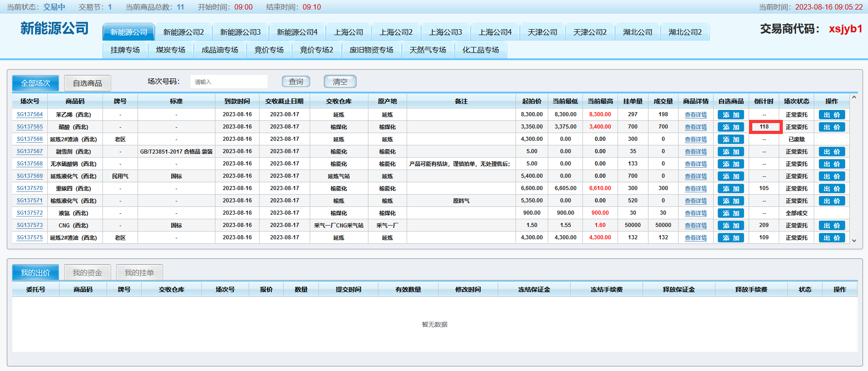Open session link SG137565
The image size is (868, 371).
point(30,127)
